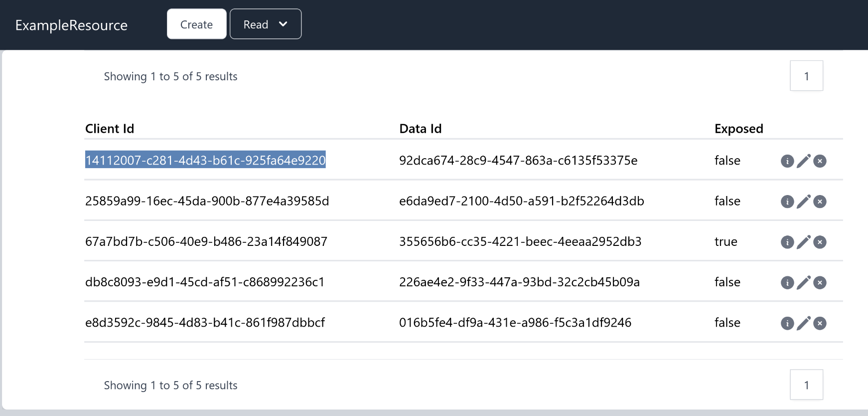The height and width of the screenshot is (416, 868).
Task: Open info for the e8d3592c row
Action: tap(787, 323)
